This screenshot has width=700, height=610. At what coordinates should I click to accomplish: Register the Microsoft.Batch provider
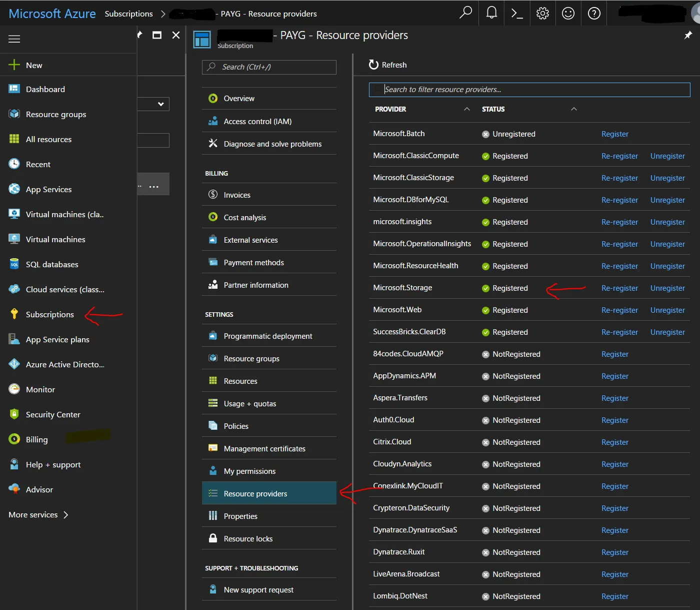tap(614, 134)
